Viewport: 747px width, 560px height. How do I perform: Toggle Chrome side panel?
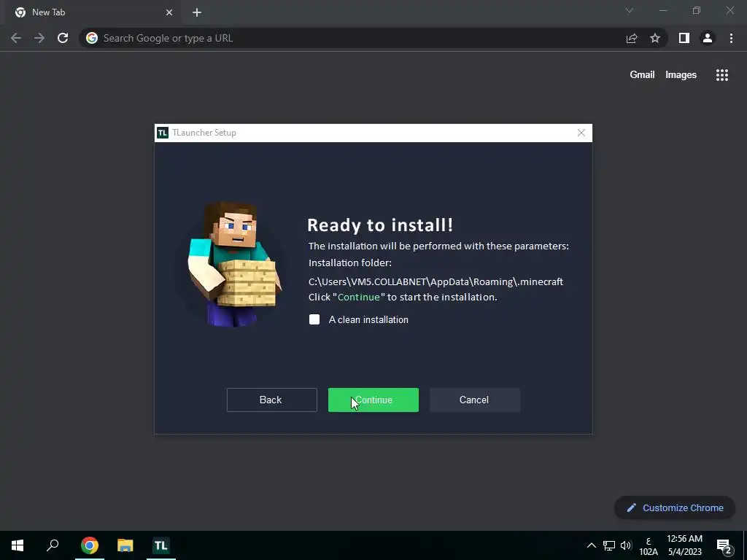(x=684, y=38)
